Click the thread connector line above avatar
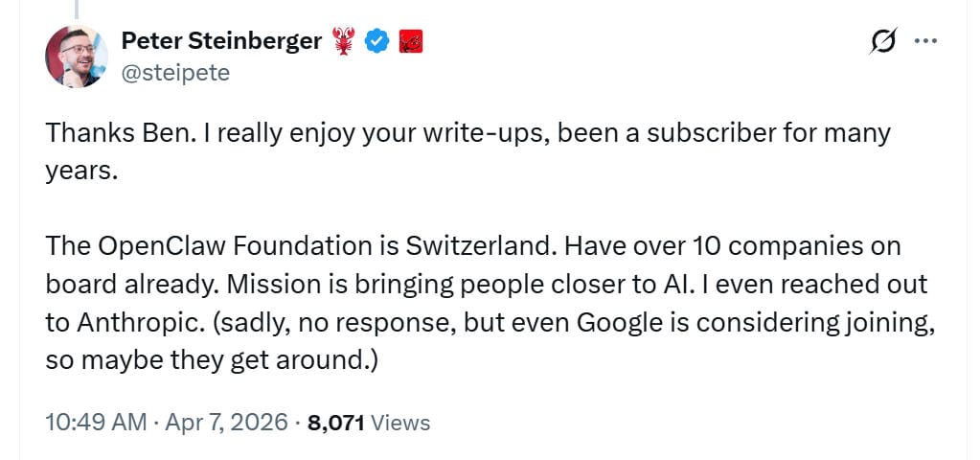The image size is (980, 460). (77, 9)
